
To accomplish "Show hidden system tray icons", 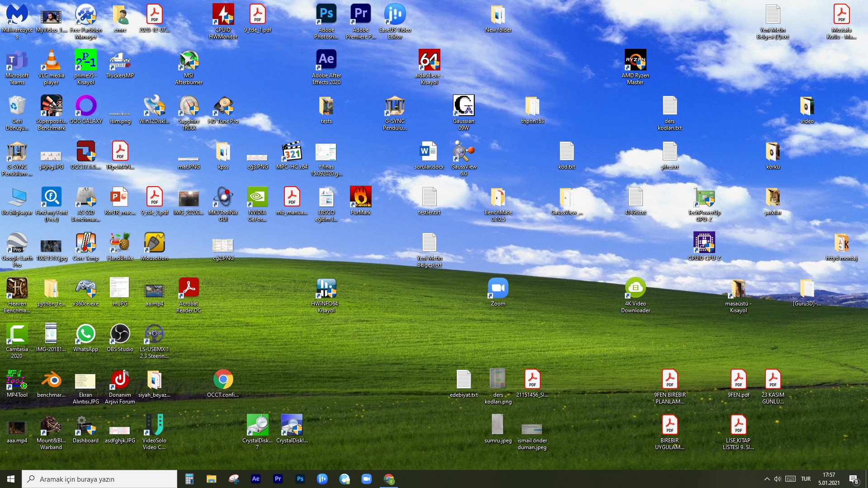I will pyautogui.click(x=767, y=479).
